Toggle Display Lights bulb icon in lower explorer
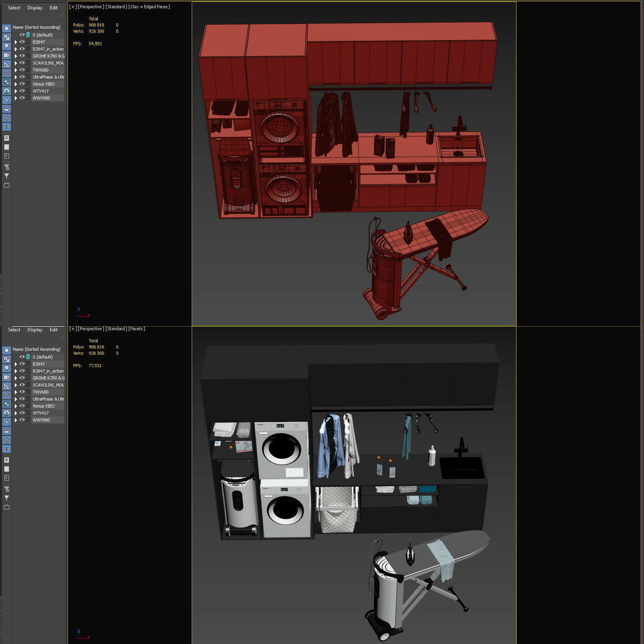The width and height of the screenshot is (644, 644). 7,368
